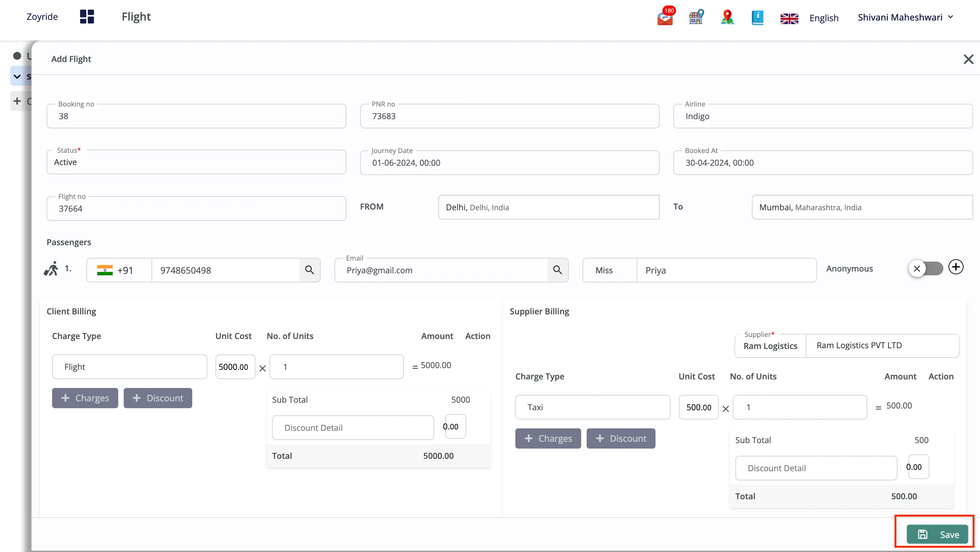Click supplier discount amount 0.00 field
980x552 pixels.
(918, 466)
